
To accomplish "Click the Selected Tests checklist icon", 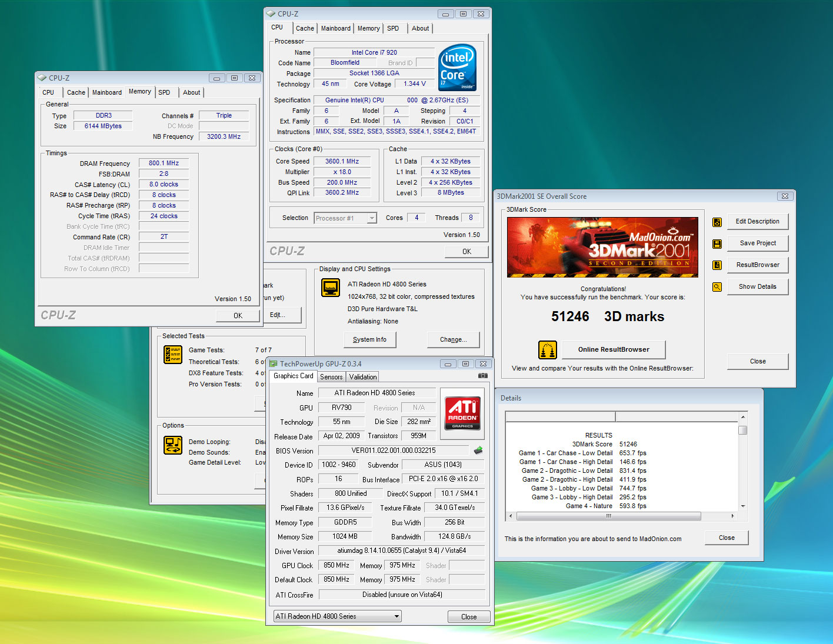I will 173,355.
